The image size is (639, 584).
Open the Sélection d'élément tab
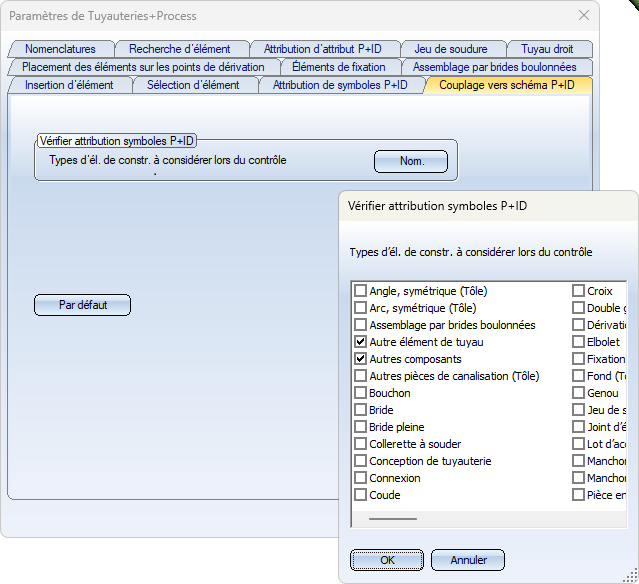coord(193,85)
